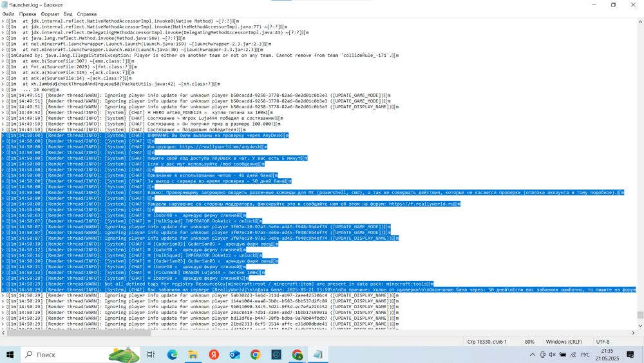Click the 80% zoom status entry
Viewport: 644px width, 363px height.
(x=529, y=342)
